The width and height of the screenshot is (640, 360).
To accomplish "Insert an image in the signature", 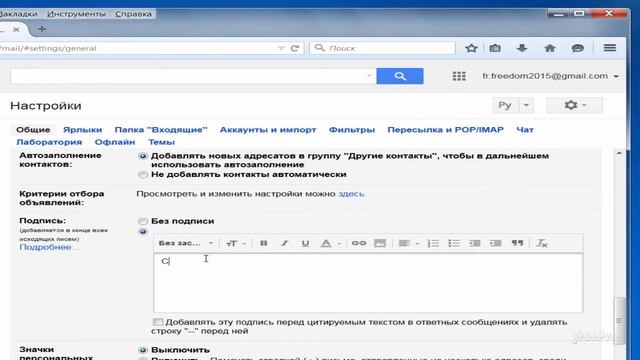I will click(x=380, y=243).
